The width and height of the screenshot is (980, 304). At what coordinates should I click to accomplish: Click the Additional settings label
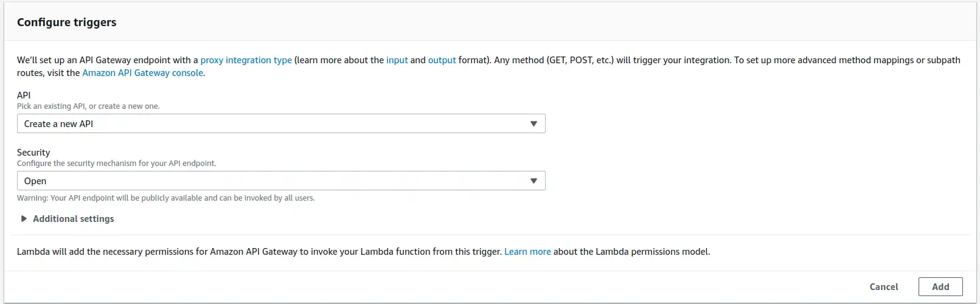(x=74, y=219)
